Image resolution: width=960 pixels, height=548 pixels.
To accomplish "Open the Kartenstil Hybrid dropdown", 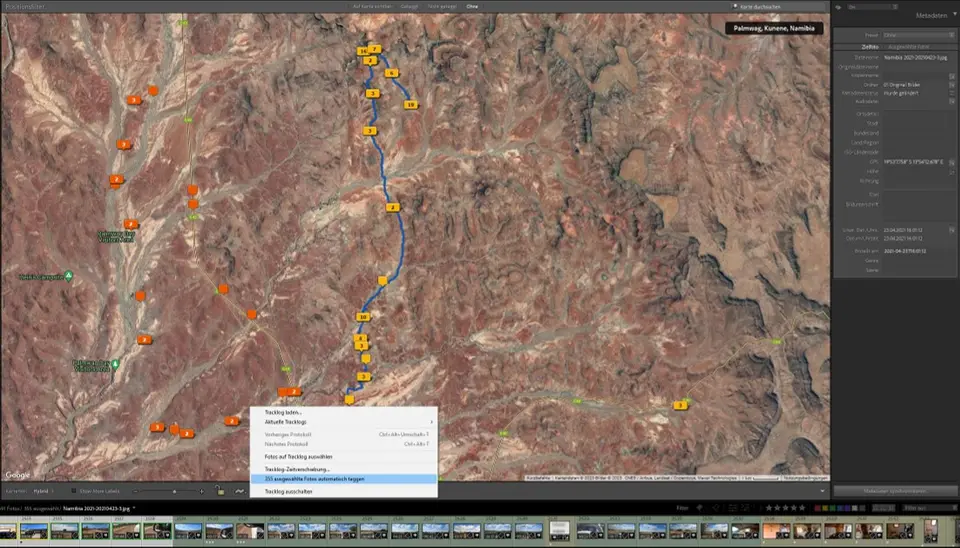I will [43, 491].
